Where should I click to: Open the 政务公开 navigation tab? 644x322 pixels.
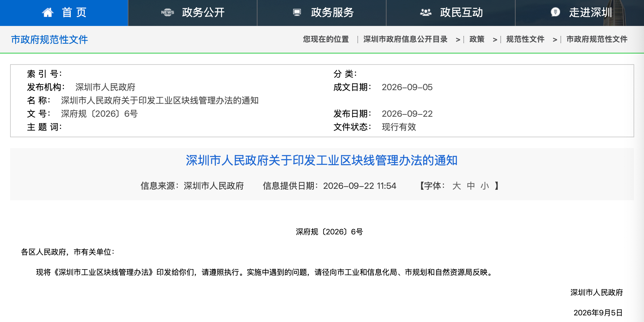(193, 13)
